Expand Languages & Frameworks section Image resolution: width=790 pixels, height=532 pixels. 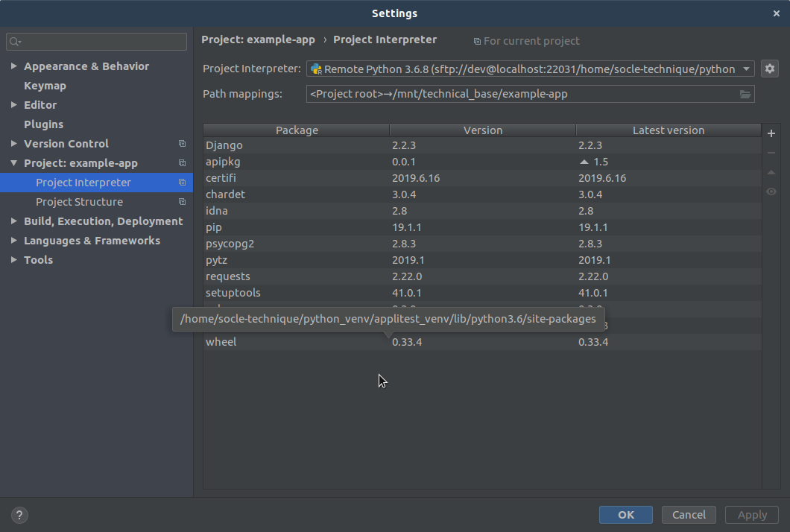14,241
